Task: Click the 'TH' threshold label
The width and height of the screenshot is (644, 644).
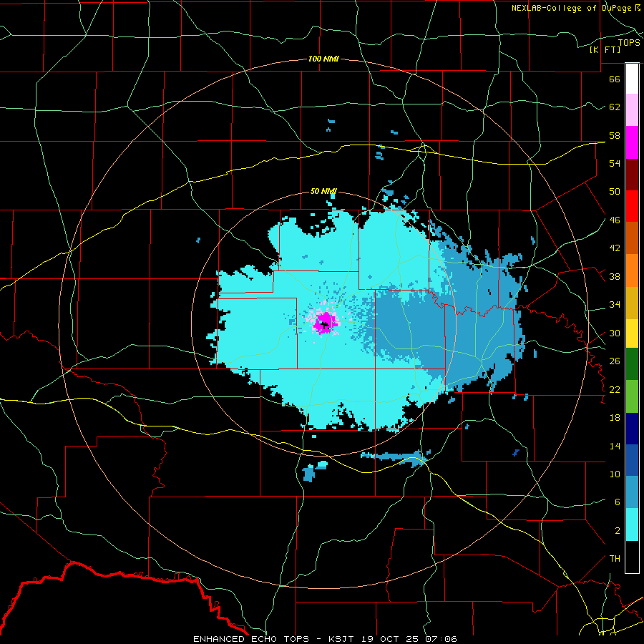Action: (615, 559)
